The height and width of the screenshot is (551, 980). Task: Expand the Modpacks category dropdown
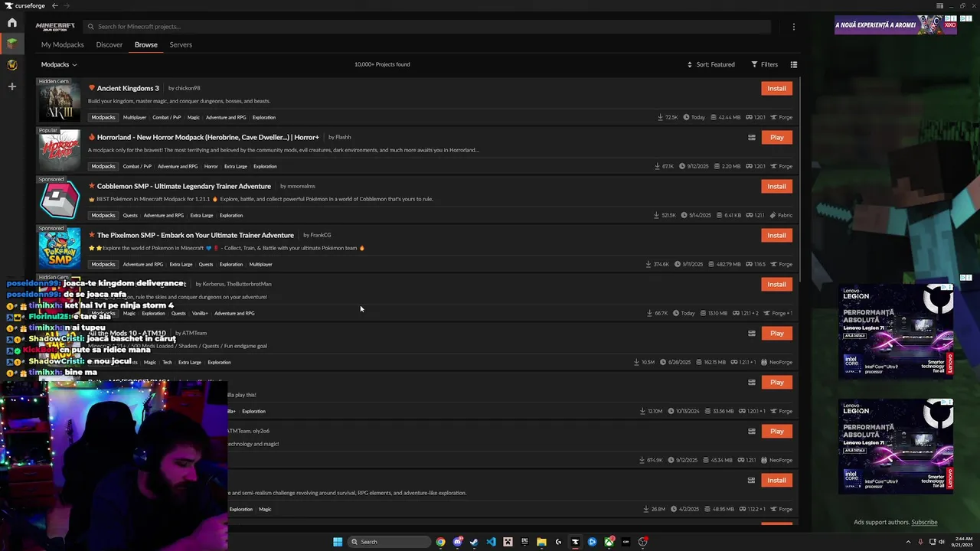pos(59,64)
